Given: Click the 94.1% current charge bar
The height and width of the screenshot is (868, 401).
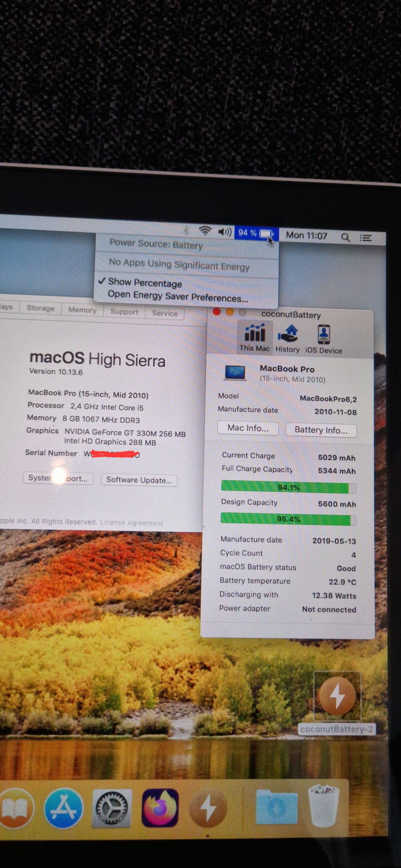Looking at the screenshot, I should coord(289,487).
